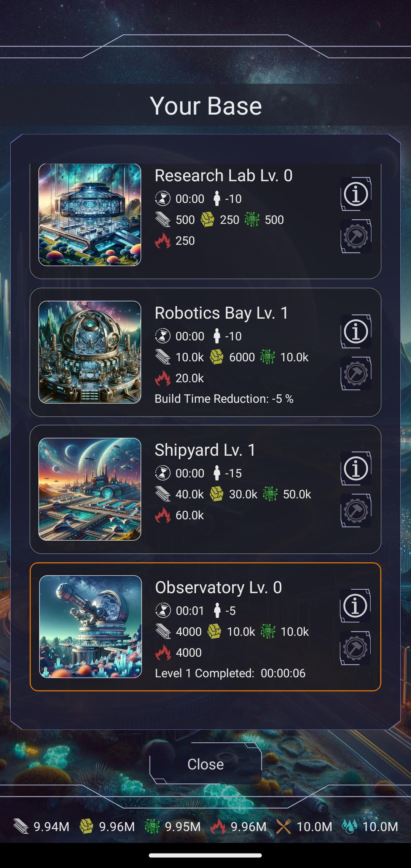Show Robotics Bay info details
411x868 pixels.
(x=356, y=331)
